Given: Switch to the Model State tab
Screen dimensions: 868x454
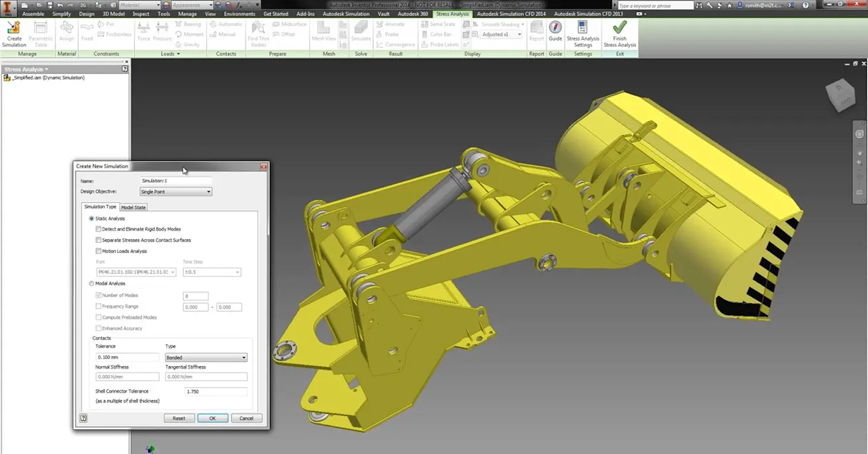Looking at the screenshot, I should (x=133, y=207).
